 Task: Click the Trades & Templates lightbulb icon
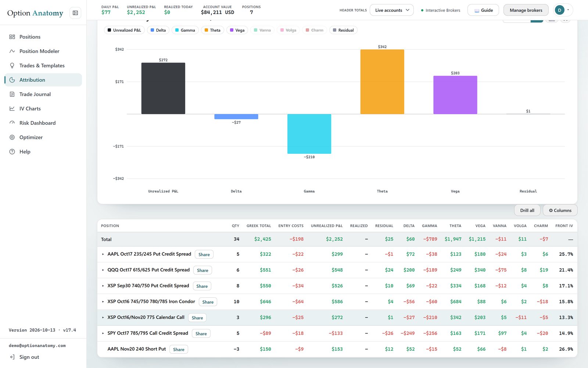coord(12,66)
